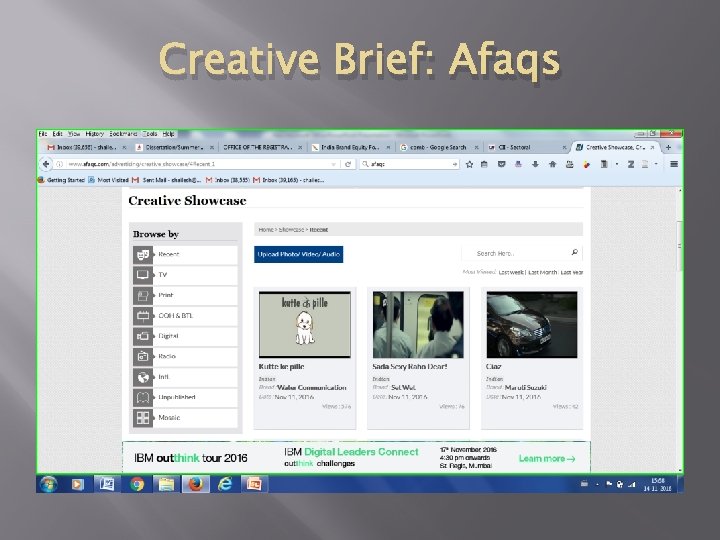Filter Most Viewed by Last Month
Viewport: 720px width, 540px height.
(x=542, y=272)
